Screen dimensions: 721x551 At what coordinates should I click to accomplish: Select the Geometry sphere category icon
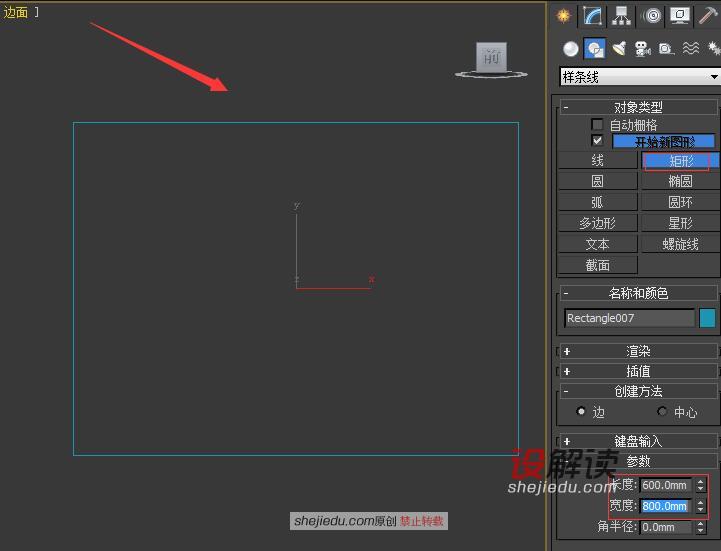(x=570, y=48)
